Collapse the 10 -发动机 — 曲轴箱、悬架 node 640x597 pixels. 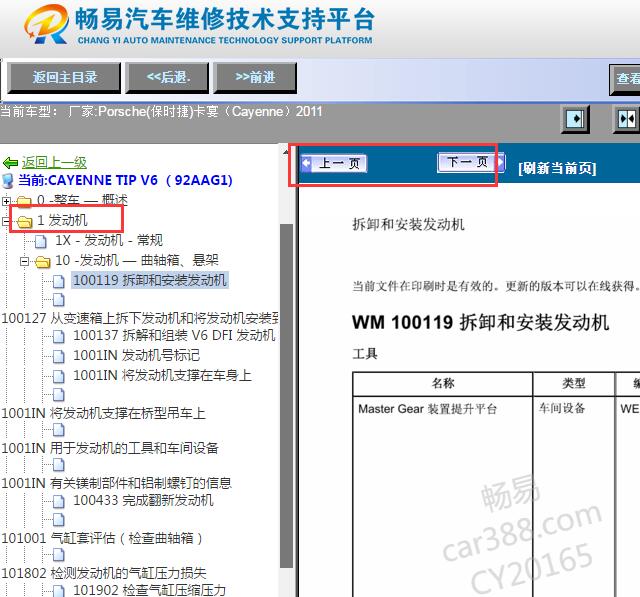[x=25, y=261]
